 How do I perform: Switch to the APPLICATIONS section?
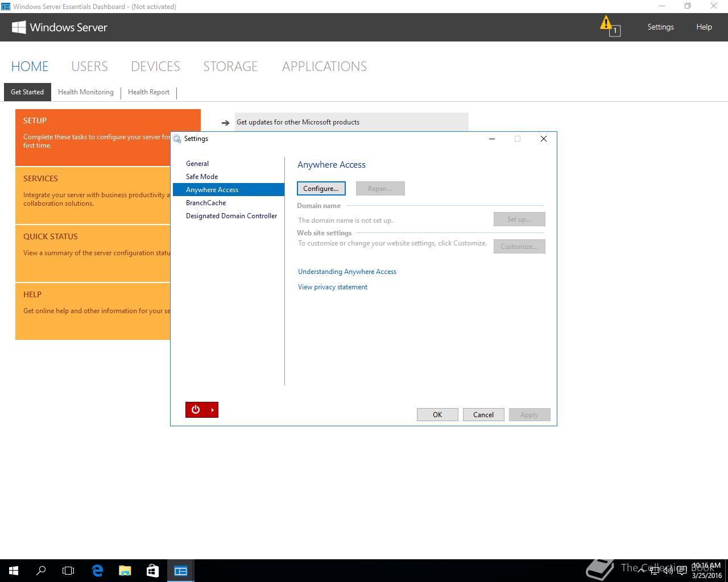pyautogui.click(x=324, y=66)
